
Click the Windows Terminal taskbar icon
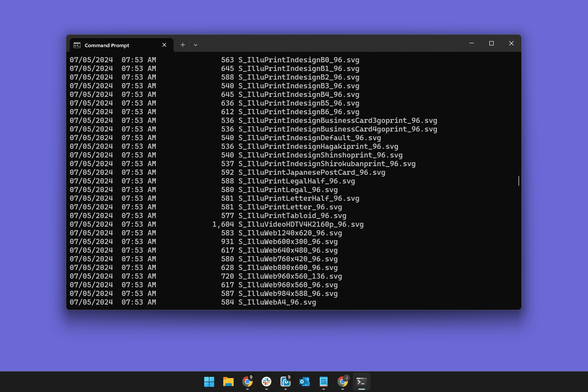tap(361, 382)
